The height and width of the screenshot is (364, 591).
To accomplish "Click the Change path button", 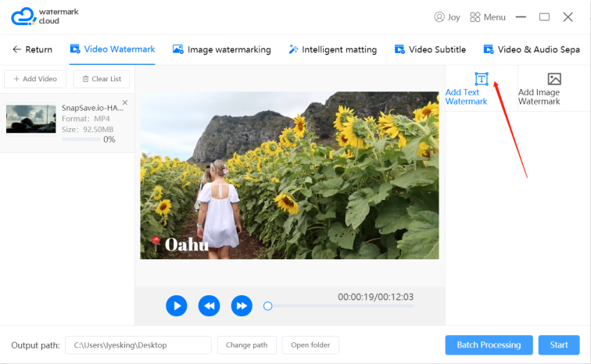I will tap(247, 345).
